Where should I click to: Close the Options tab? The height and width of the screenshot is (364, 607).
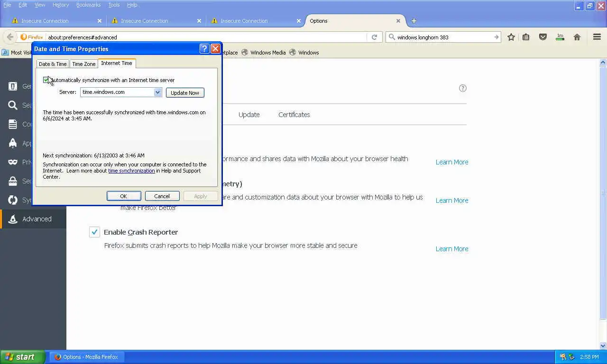[398, 21]
